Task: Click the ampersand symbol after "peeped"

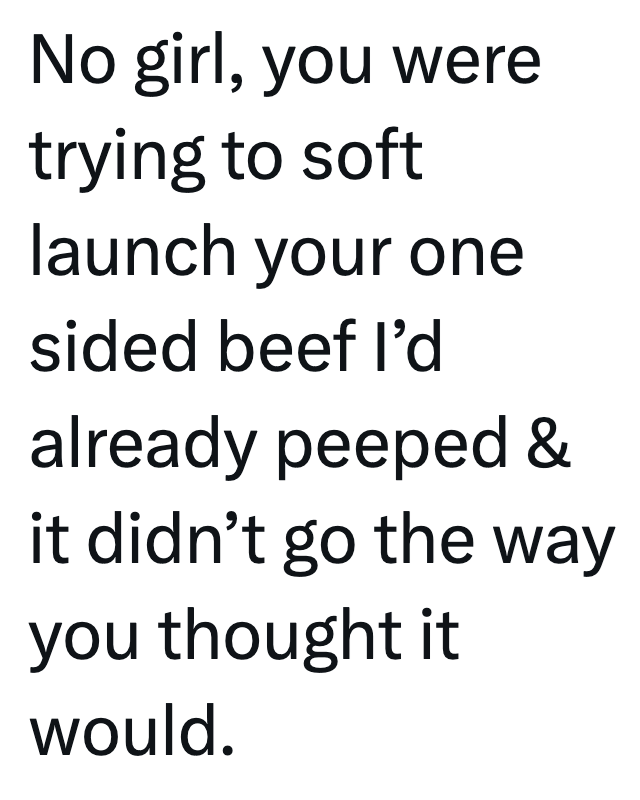Action: pos(548,443)
